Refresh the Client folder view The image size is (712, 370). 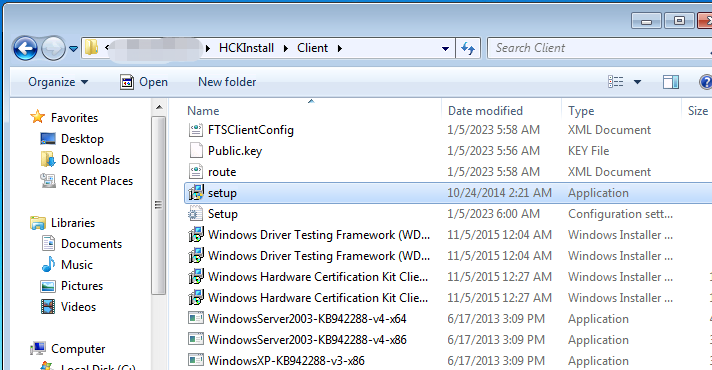pyautogui.click(x=468, y=48)
